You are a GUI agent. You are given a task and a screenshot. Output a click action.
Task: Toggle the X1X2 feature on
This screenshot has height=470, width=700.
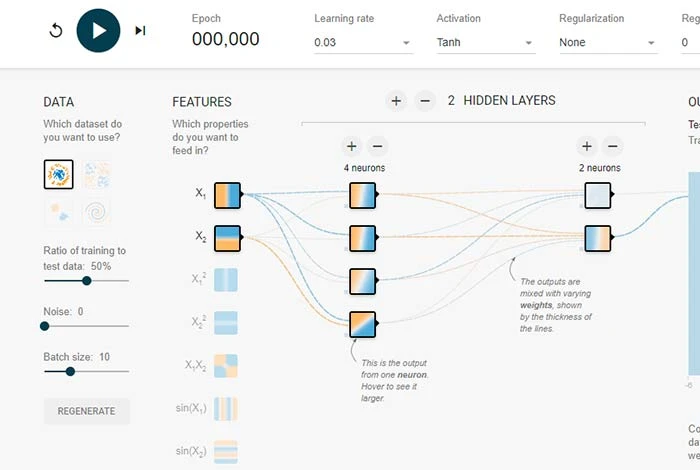228,367
